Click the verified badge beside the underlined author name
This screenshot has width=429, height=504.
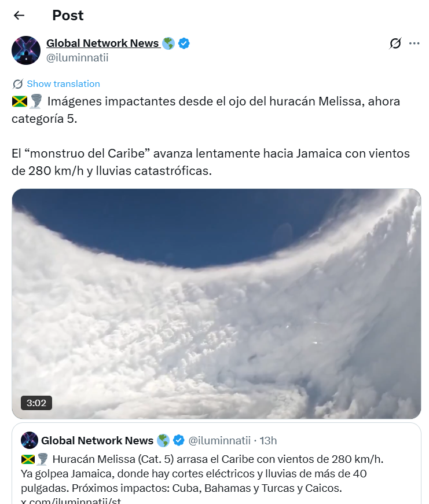pyautogui.click(x=184, y=43)
